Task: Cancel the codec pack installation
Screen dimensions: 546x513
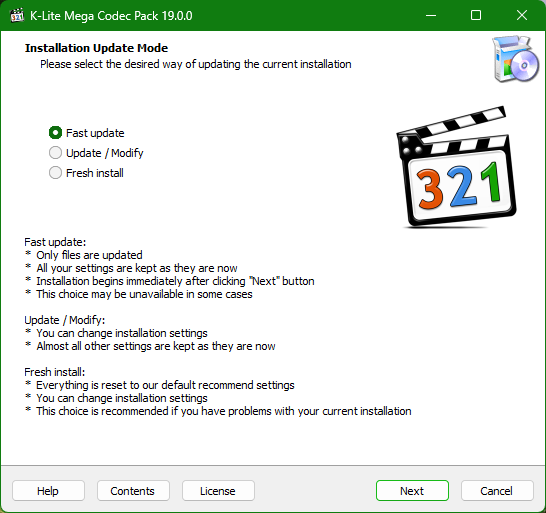Action: pos(497,491)
